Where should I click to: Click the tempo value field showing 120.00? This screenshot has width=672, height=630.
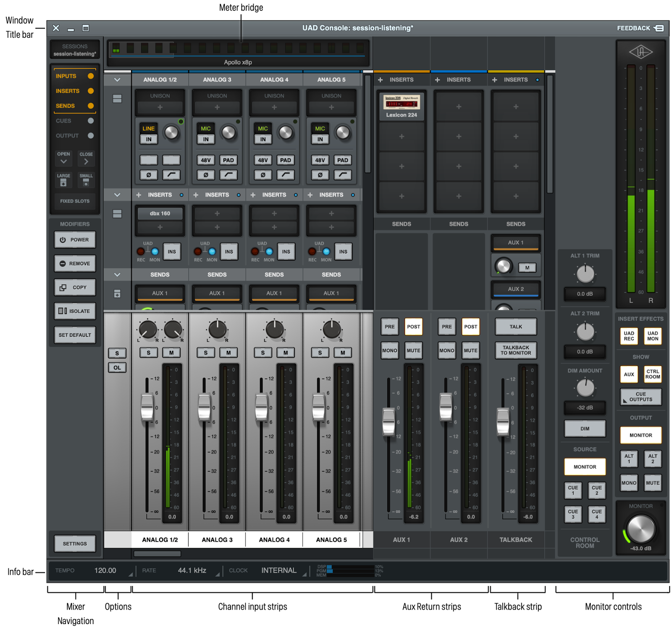coord(105,570)
